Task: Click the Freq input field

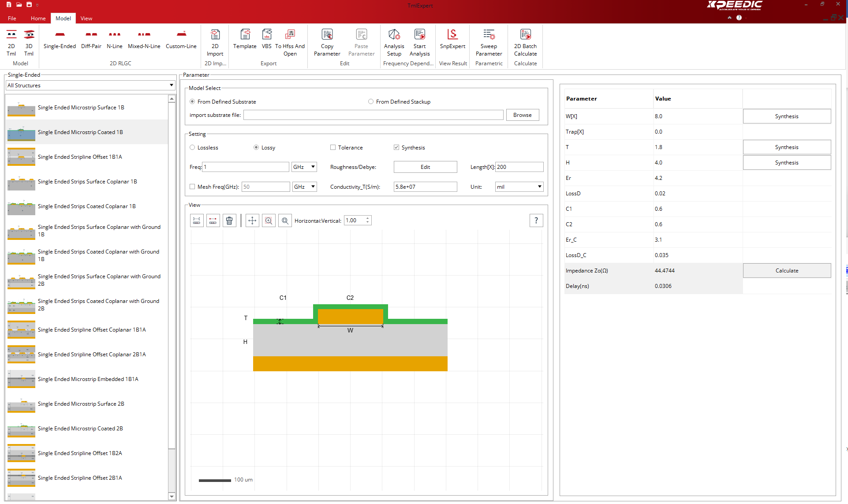Action: [x=246, y=167]
